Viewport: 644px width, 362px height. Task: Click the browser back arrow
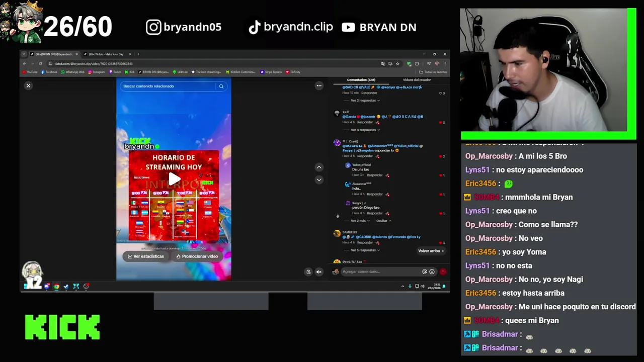[x=24, y=64]
